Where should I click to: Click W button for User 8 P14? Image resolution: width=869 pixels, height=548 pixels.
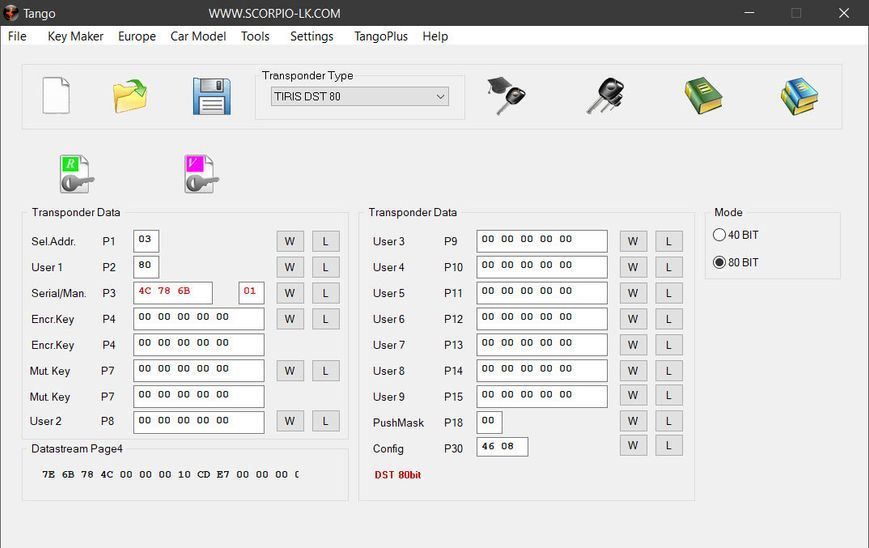tap(633, 371)
